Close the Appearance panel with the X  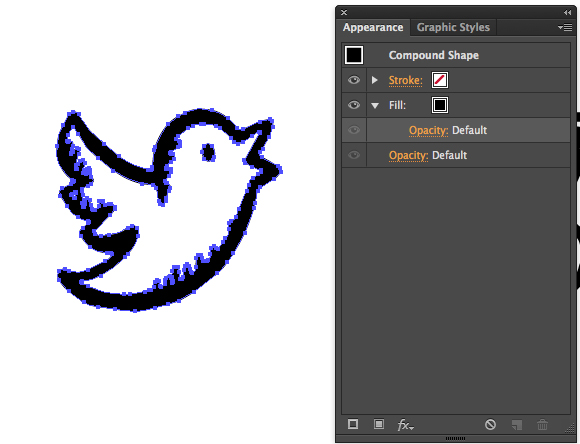tap(344, 13)
